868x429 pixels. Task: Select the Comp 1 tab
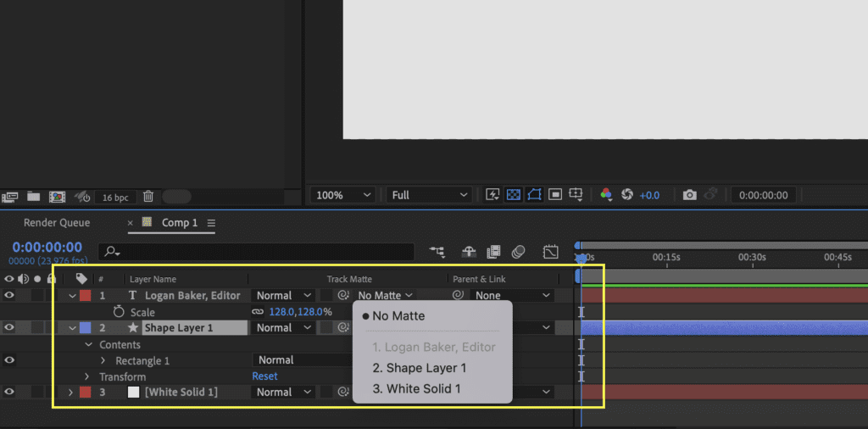180,222
